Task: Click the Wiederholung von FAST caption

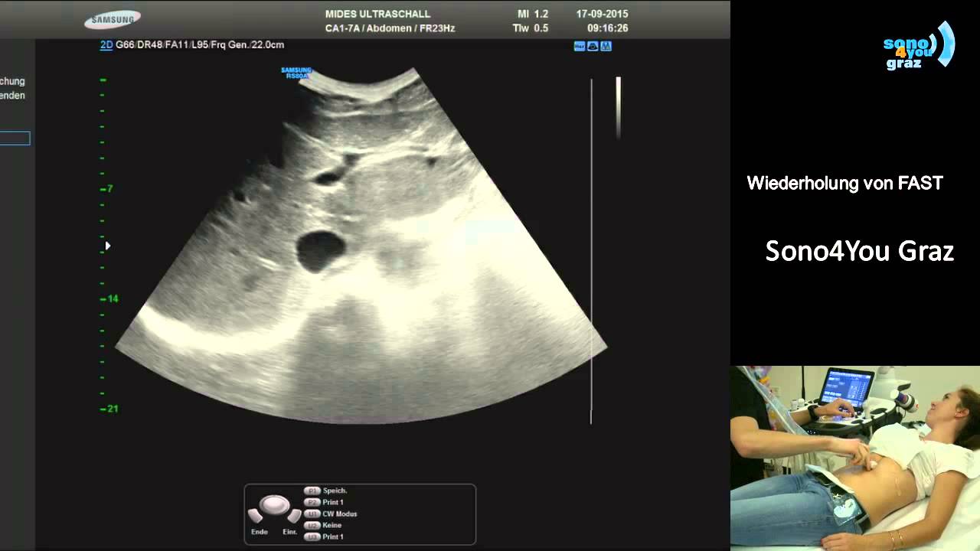Action: [x=845, y=184]
